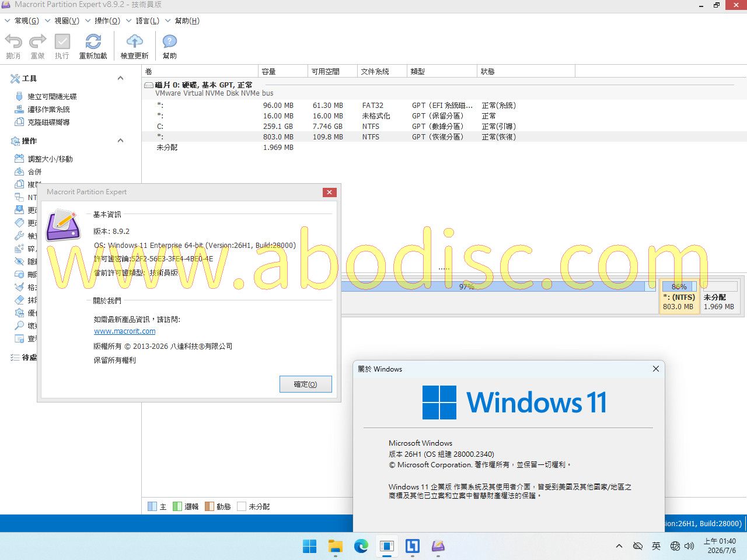Select the 803.0 MB 恢復分區 volume row
The image size is (747, 560).
(444, 137)
